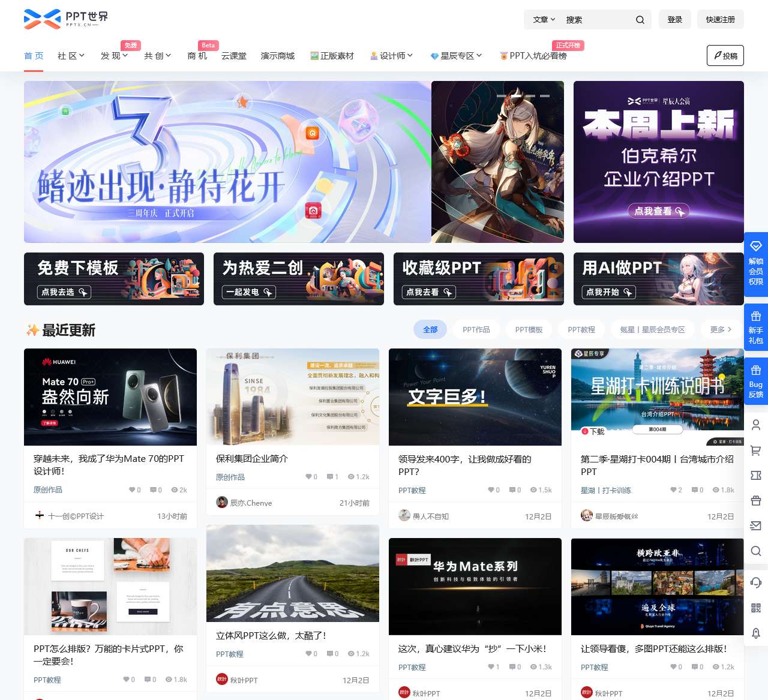This screenshot has height=700, width=768.
Task: Select the 氪星 | 星辰会员专区 filter tab
Action: (x=652, y=329)
